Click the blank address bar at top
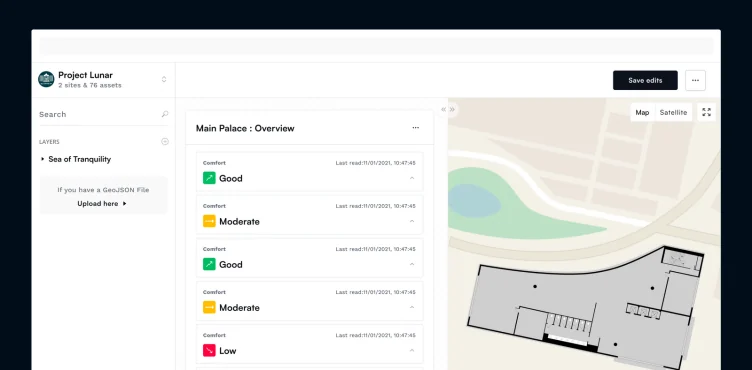This screenshot has width=752, height=370. [x=376, y=47]
